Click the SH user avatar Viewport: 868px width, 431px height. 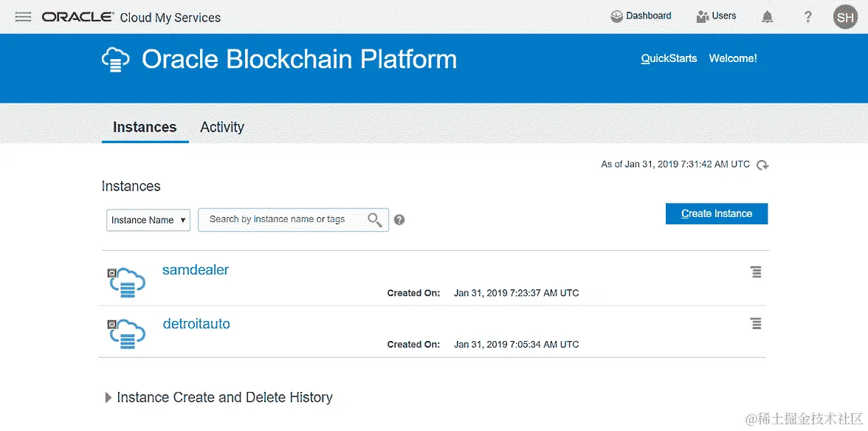(845, 16)
